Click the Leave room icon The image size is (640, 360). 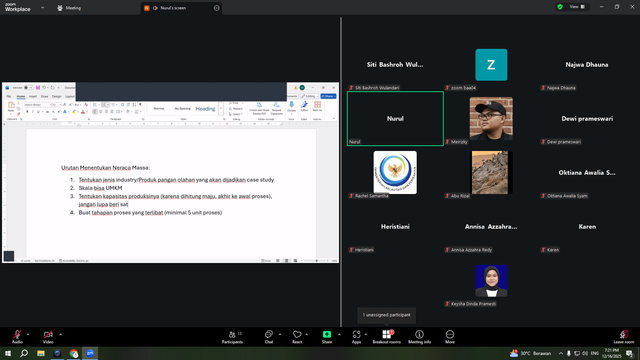pos(624,334)
